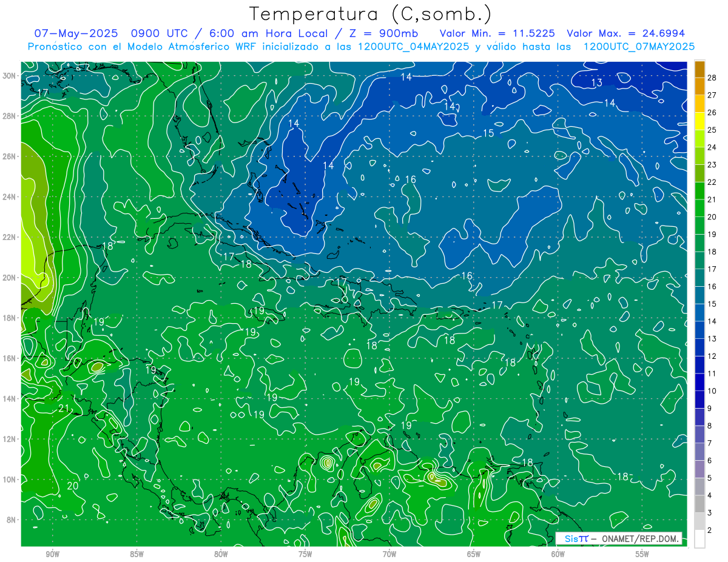Click the 22N latitude axis label
The image size is (728, 562).
point(10,237)
